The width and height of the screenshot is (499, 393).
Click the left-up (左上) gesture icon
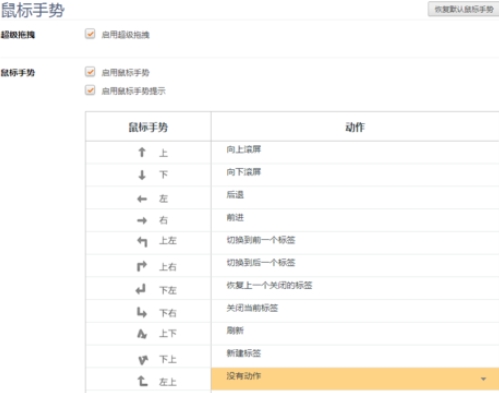[143, 381]
